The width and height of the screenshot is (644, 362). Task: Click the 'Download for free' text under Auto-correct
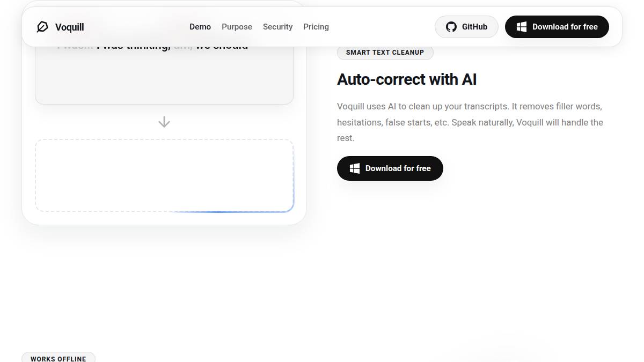pyautogui.click(x=398, y=168)
